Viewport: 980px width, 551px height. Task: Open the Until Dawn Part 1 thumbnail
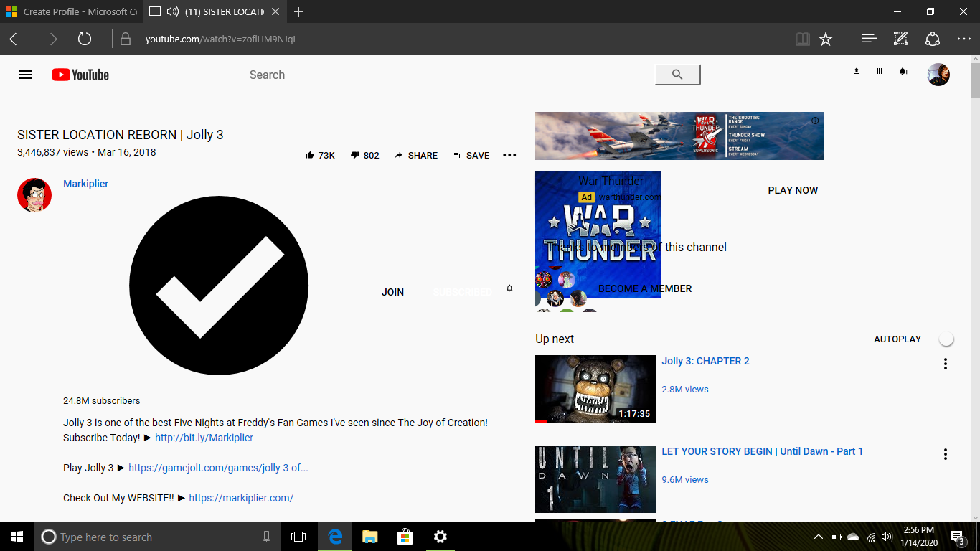pyautogui.click(x=595, y=479)
